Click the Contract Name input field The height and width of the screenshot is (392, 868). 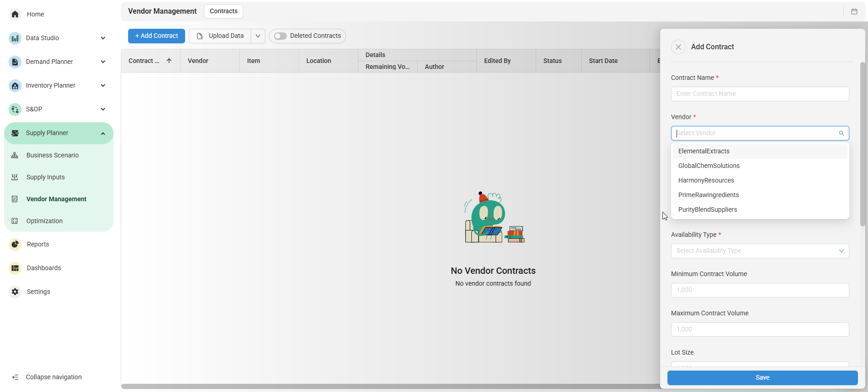coord(759,94)
